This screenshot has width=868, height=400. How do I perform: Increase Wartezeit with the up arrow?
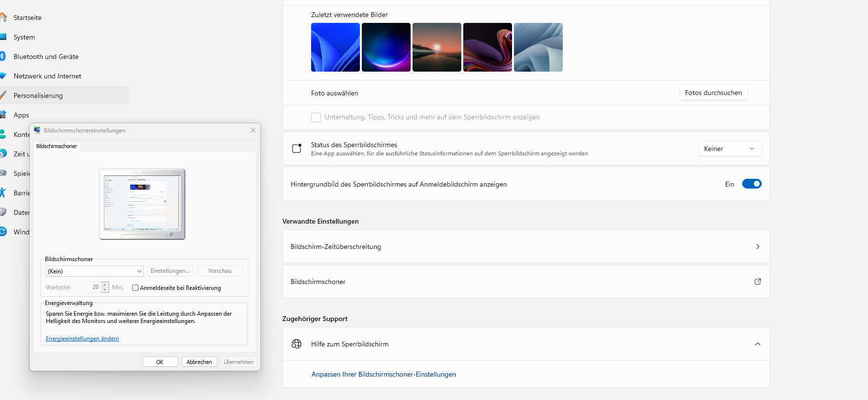click(105, 285)
